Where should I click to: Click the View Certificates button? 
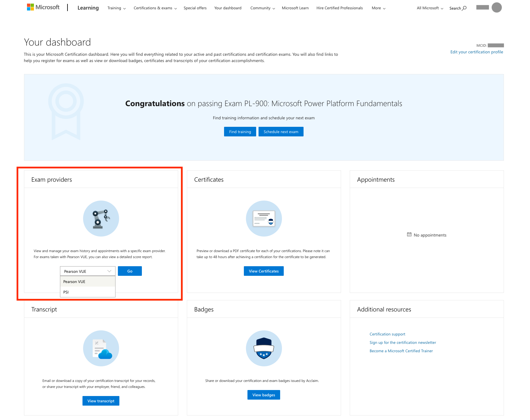(x=264, y=271)
